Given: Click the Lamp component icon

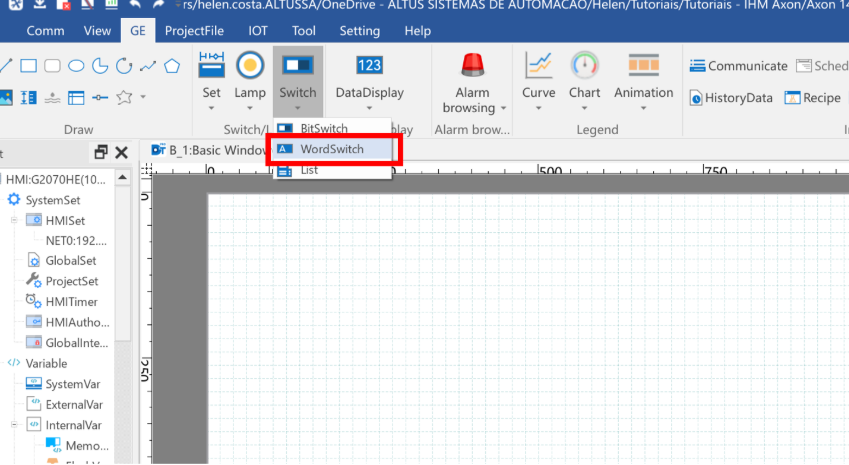Looking at the screenshot, I should pos(250,65).
